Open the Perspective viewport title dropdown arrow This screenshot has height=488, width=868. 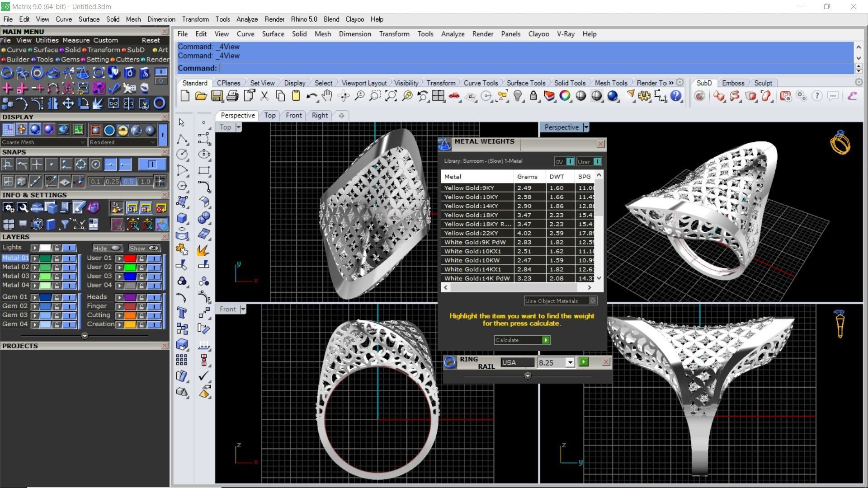586,127
